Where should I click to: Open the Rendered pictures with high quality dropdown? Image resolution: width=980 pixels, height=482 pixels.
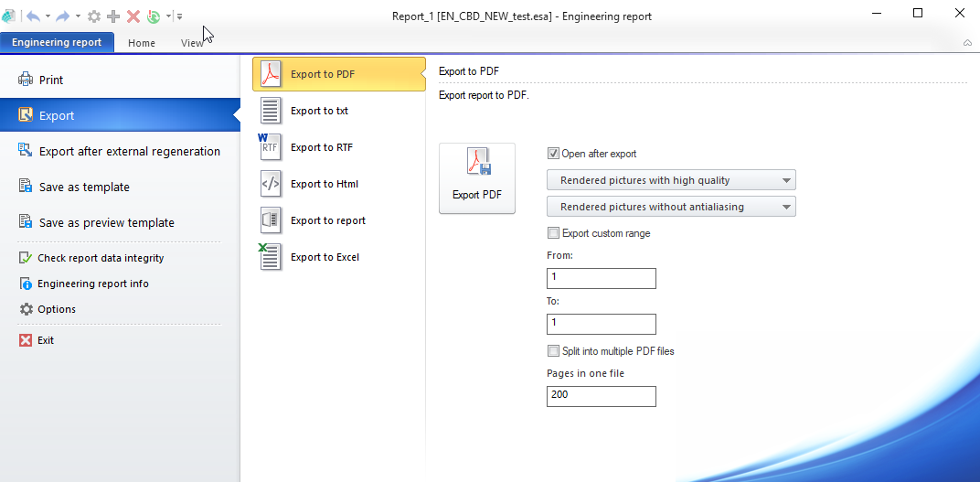click(671, 180)
